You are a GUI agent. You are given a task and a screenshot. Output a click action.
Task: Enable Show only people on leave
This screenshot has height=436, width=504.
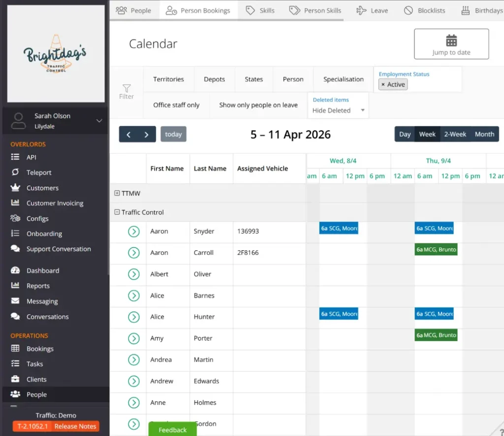click(x=258, y=105)
